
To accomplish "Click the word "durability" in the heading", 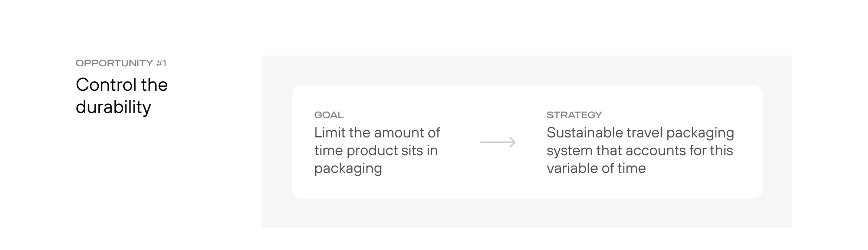I will click(x=114, y=107).
